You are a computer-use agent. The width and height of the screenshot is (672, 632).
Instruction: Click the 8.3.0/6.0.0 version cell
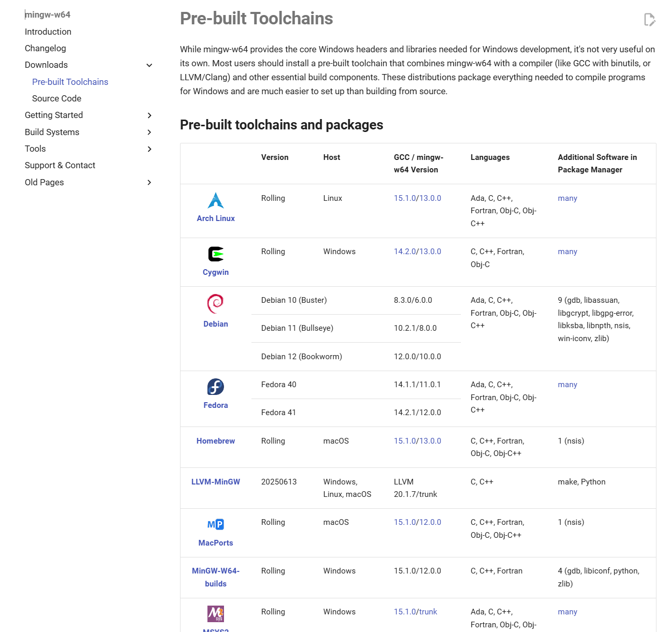point(413,300)
